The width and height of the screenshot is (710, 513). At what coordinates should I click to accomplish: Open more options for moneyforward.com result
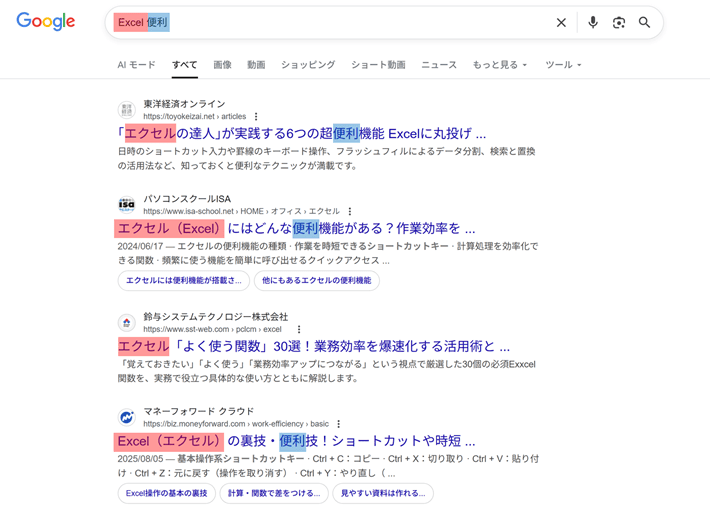coord(338,424)
